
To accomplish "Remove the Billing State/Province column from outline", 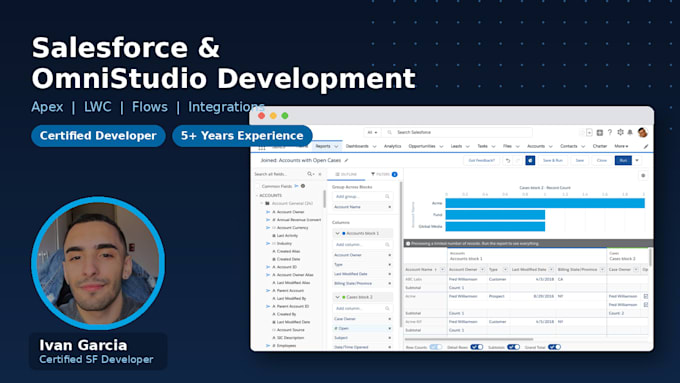I will (389, 283).
